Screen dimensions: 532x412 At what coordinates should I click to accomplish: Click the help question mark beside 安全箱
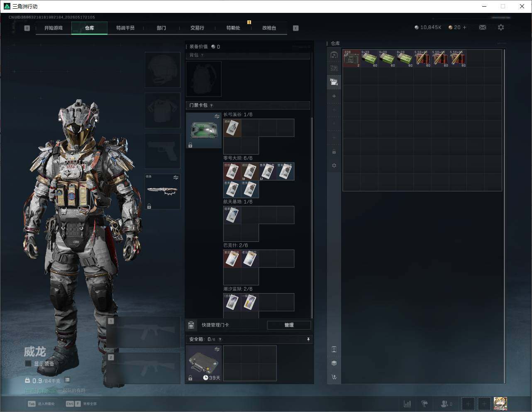click(220, 339)
